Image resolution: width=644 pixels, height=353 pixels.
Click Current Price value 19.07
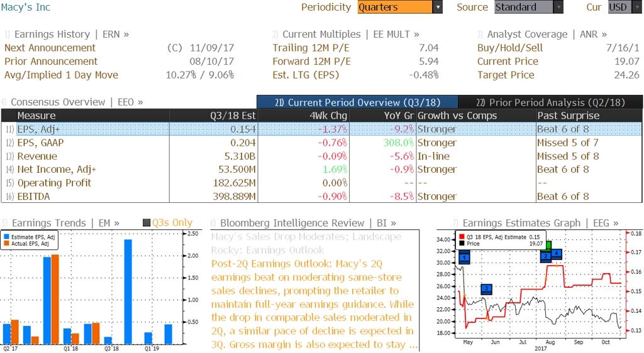(627, 62)
